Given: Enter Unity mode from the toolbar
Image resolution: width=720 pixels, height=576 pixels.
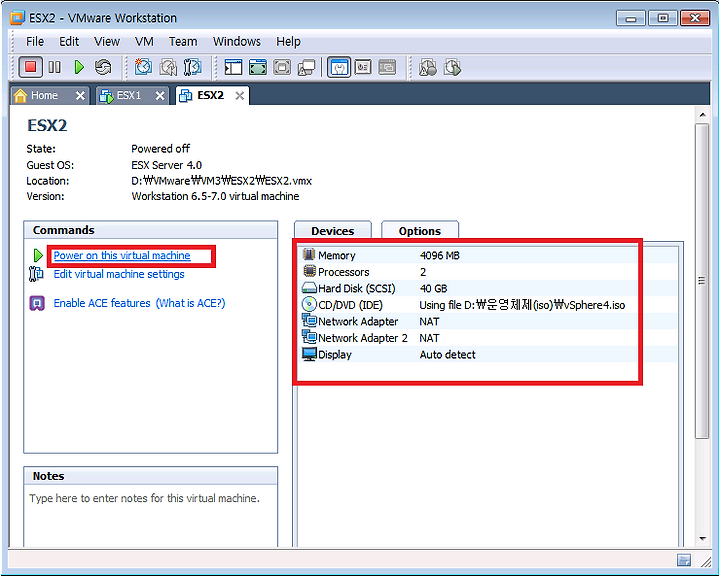Looking at the screenshot, I should 306,67.
